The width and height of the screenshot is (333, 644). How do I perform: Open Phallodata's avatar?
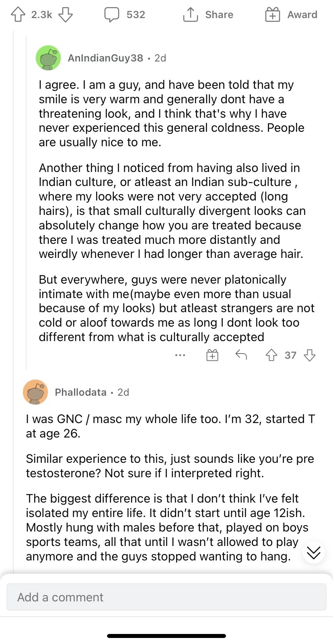coord(35,392)
